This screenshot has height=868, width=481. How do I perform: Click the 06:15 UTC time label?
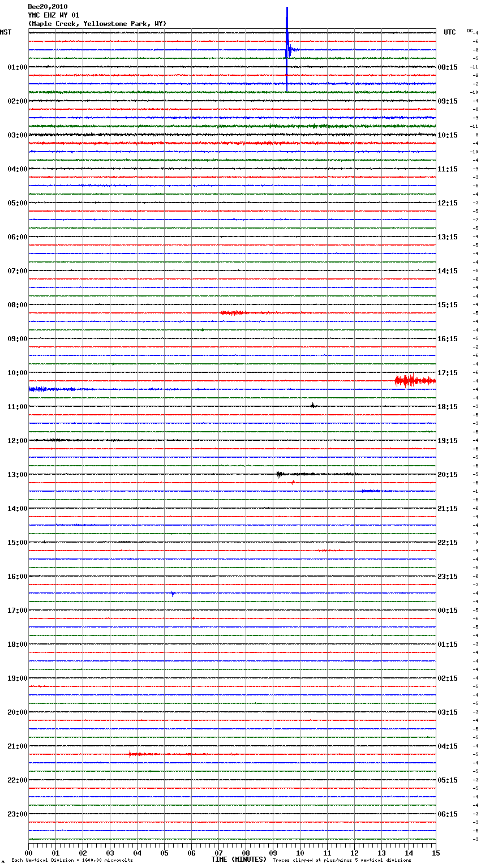pos(448,814)
